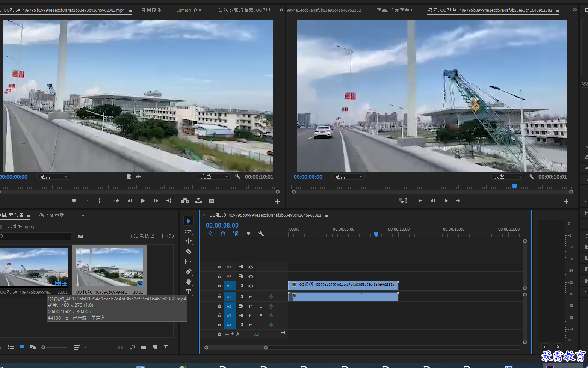The image size is (588, 368).
Task: Click timeline playhead at 00:00:08:00
Action: 376,234
